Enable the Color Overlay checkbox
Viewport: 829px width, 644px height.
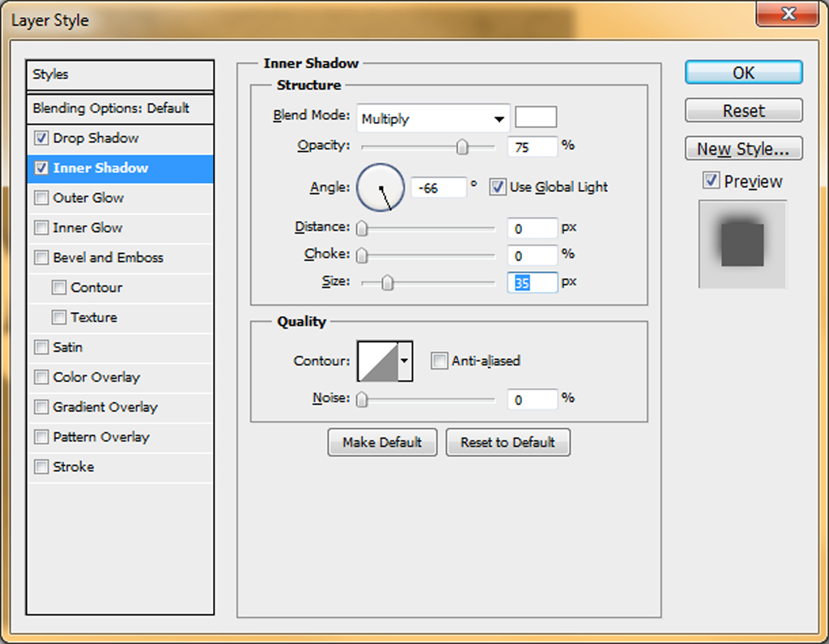click(x=40, y=377)
